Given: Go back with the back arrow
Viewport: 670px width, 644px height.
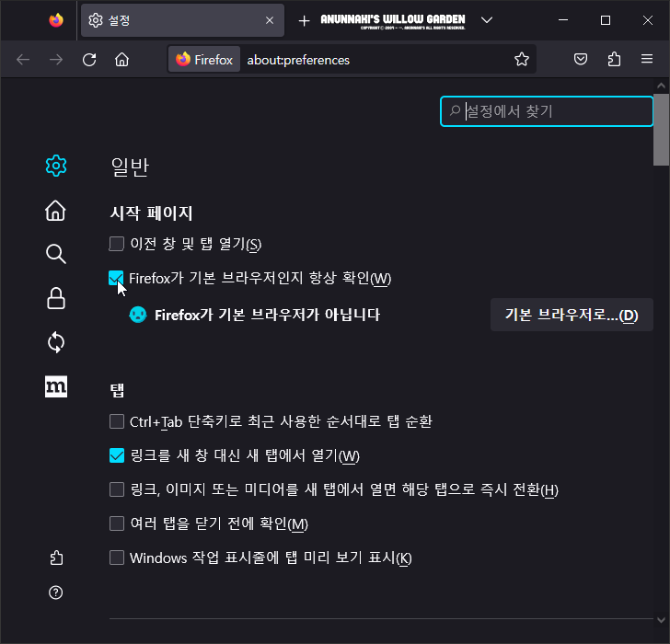Looking at the screenshot, I should 23,60.
